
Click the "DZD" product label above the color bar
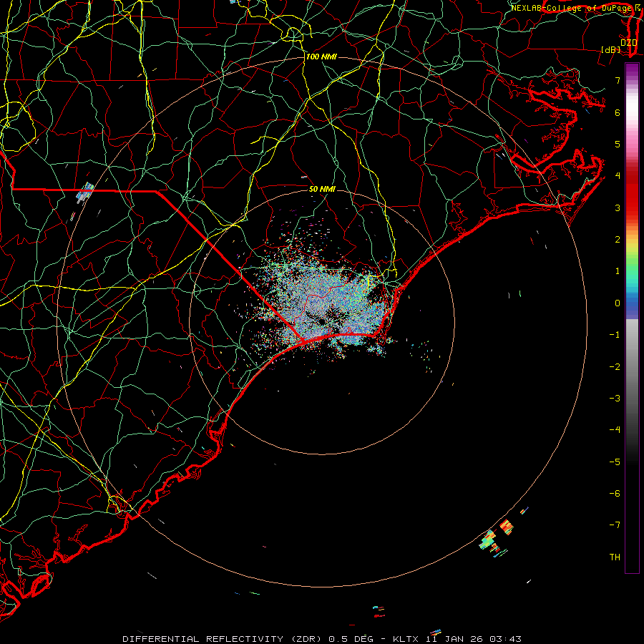point(629,42)
